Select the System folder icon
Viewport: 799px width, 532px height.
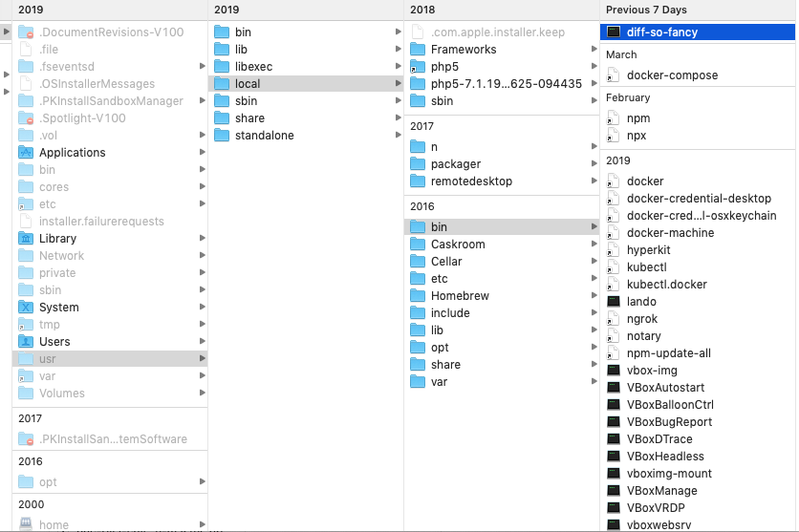click(x=26, y=307)
